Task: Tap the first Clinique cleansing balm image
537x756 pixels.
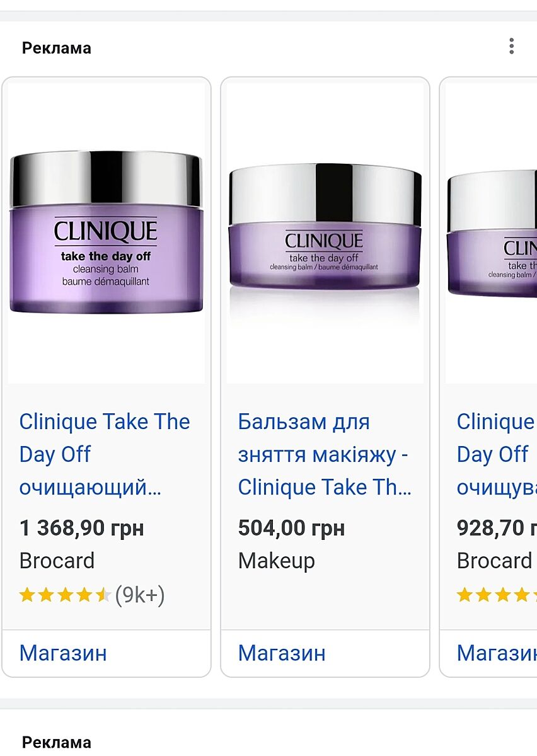Action: pos(107,233)
